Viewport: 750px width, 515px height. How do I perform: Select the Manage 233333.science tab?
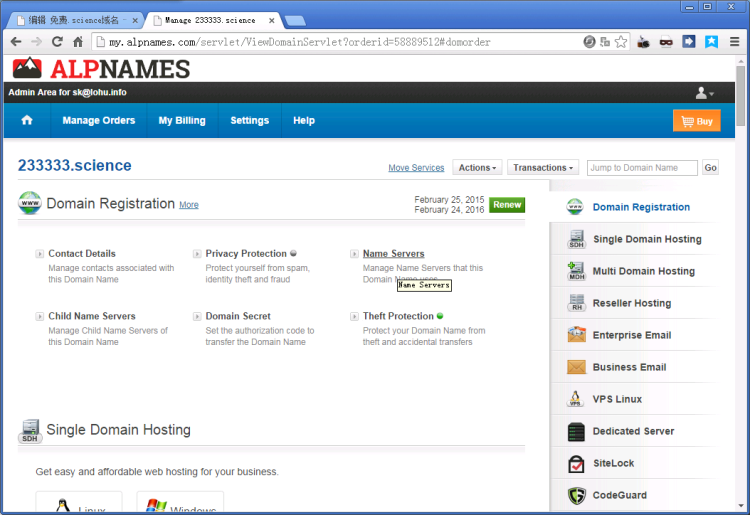point(213,20)
